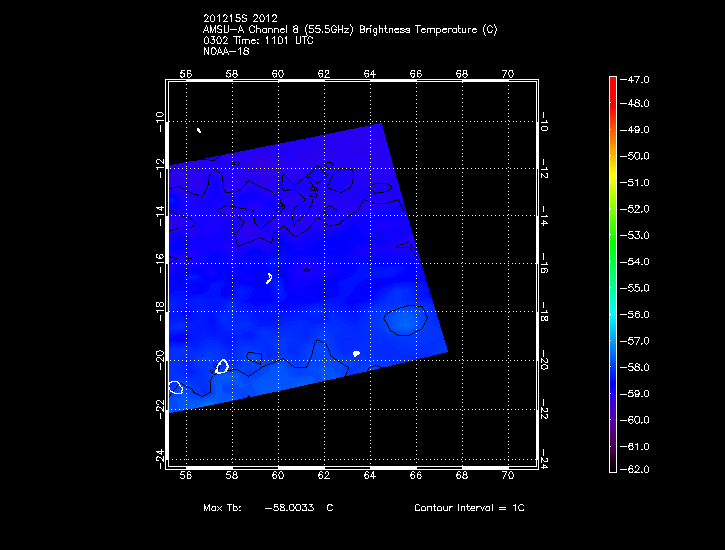Click the red top of the color bar
Viewport: 725px width, 550px height.
[x=612, y=84]
